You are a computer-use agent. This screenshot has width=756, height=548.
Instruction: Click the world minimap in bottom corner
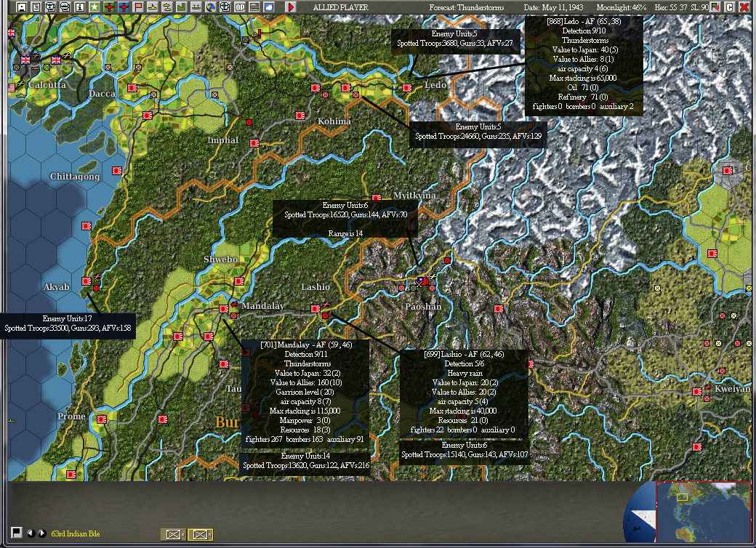(704, 512)
